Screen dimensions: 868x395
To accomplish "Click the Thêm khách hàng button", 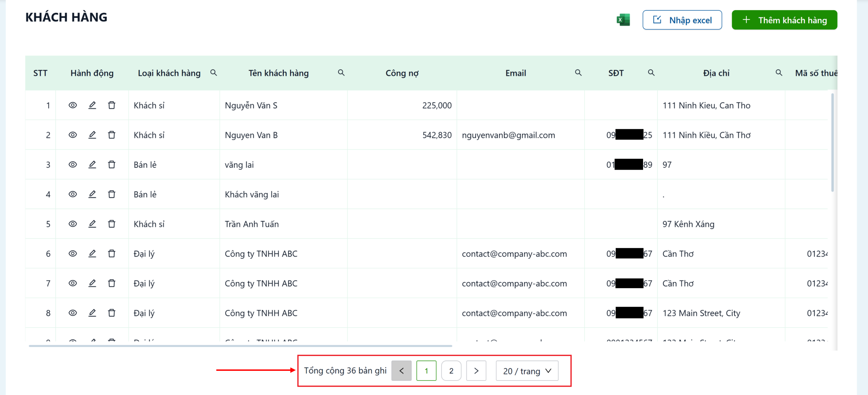I will 784,20.
